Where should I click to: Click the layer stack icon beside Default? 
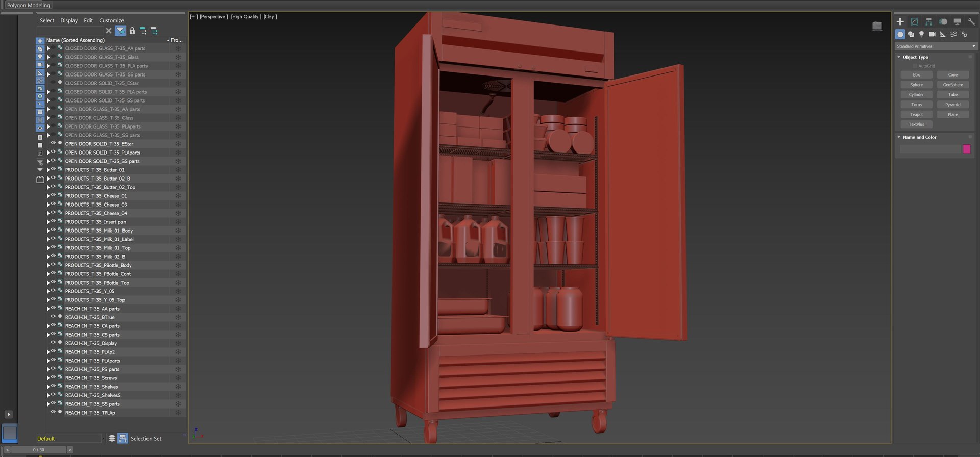click(x=112, y=438)
